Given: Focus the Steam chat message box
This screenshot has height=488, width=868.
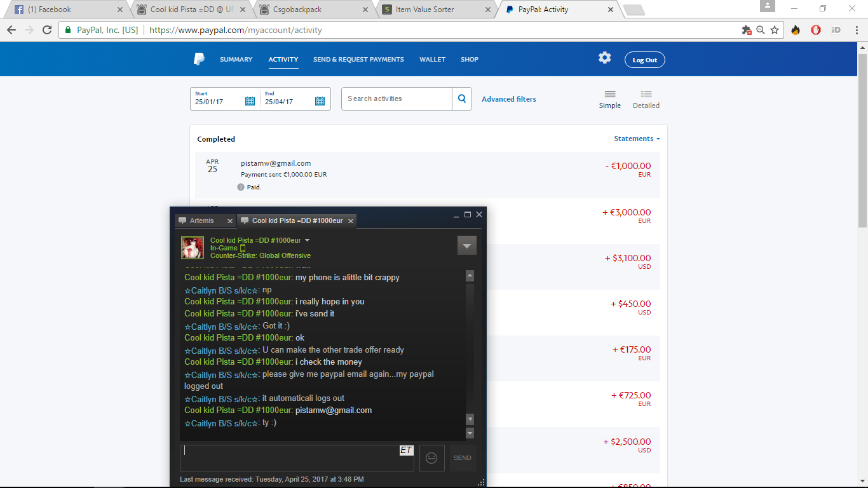Looking at the screenshot, I should 297,458.
